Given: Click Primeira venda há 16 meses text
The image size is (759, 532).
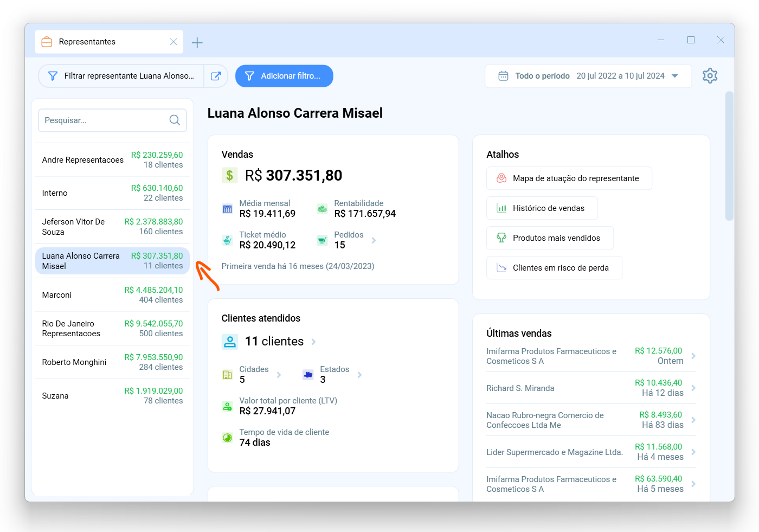Looking at the screenshot, I should coord(298,266).
